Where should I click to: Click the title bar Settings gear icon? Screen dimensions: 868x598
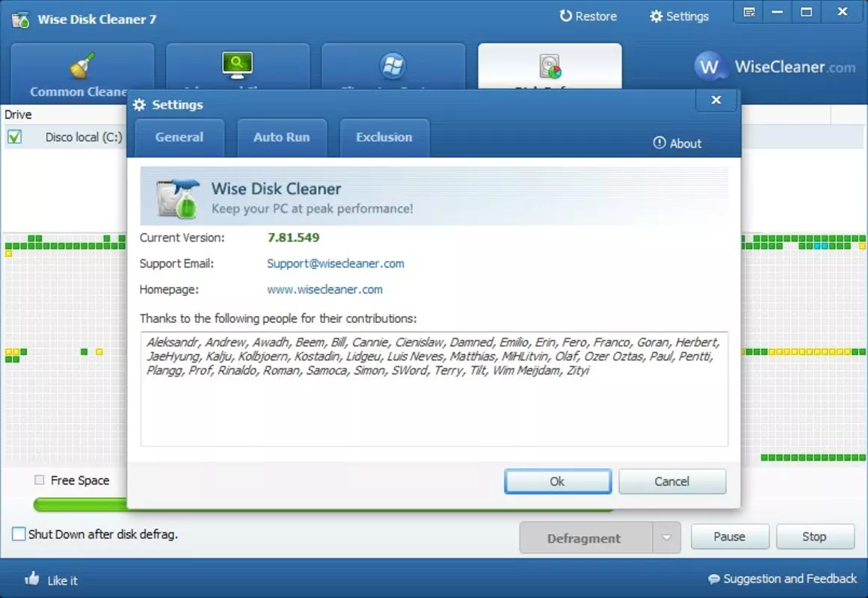(x=656, y=16)
